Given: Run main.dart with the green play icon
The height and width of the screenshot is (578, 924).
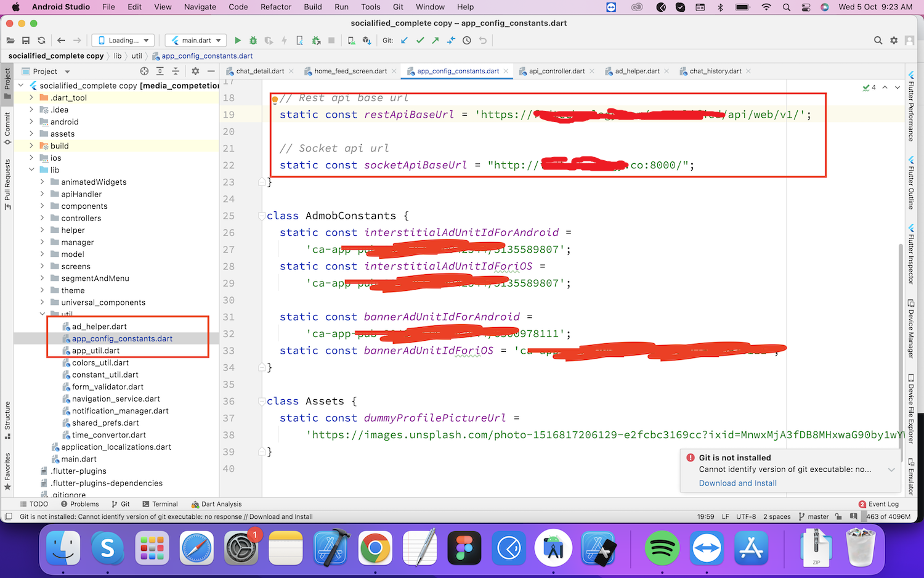Looking at the screenshot, I should [x=238, y=41].
